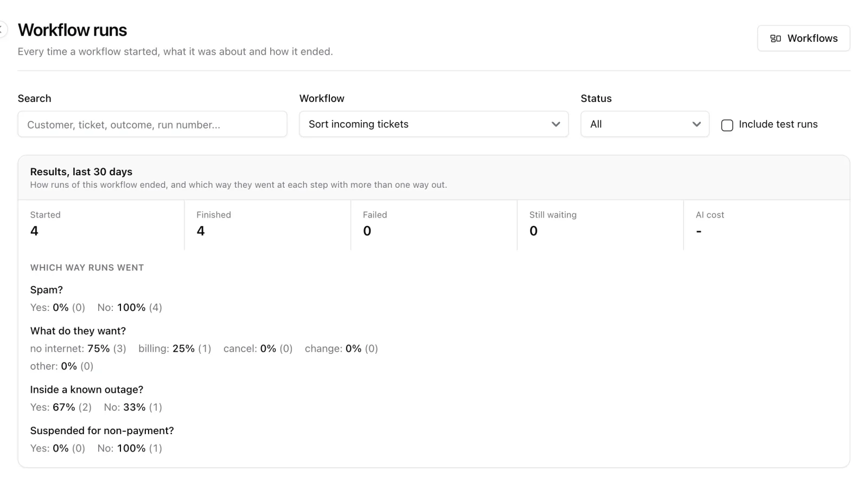Select the Workflow runs heading
The width and height of the screenshot is (868, 484).
pyautogui.click(x=72, y=30)
